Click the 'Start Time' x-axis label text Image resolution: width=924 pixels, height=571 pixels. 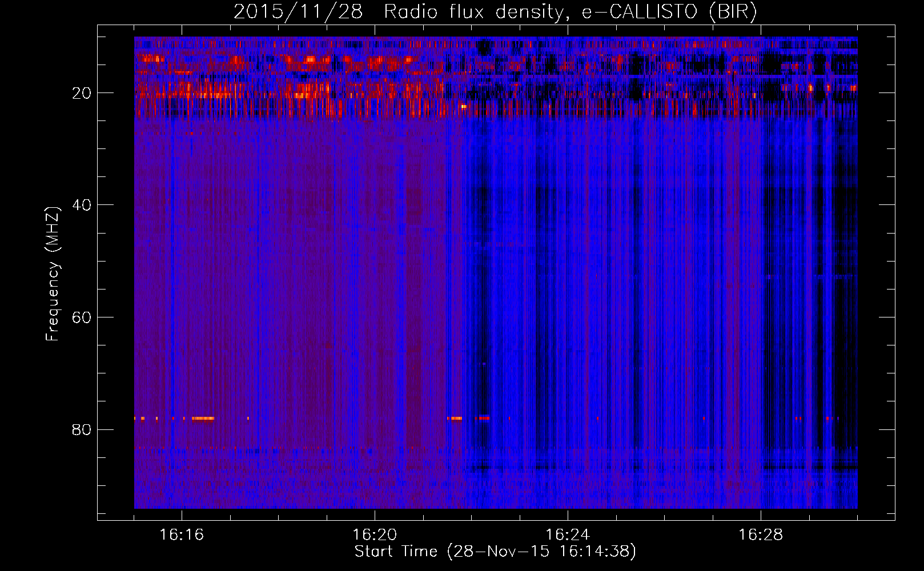click(395, 552)
